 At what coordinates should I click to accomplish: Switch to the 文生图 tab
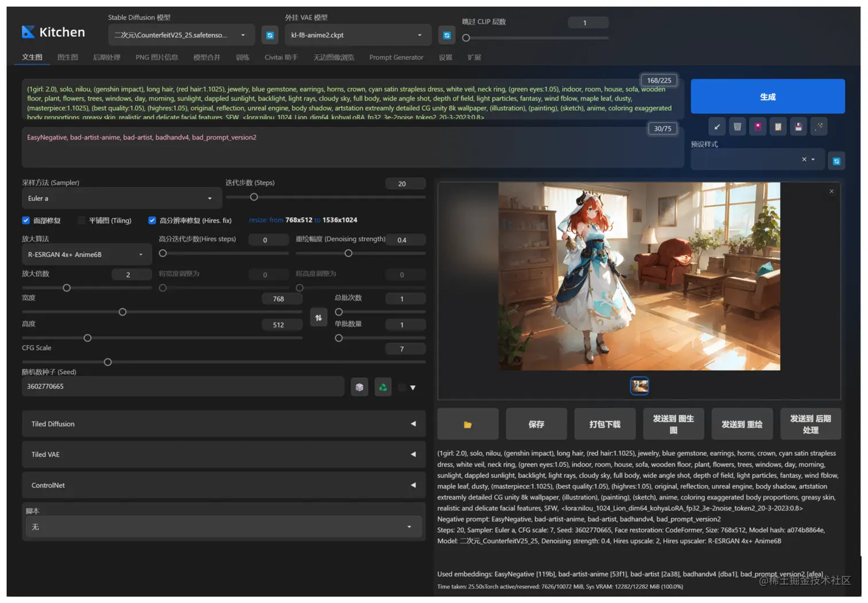[x=32, y=57]
